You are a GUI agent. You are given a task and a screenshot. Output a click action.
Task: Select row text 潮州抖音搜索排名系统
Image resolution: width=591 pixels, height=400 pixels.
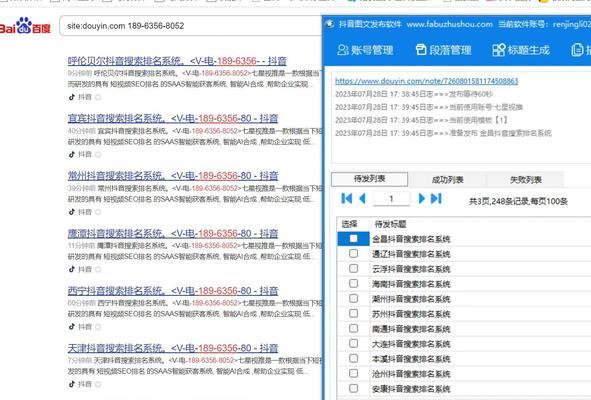click(411, 299)
